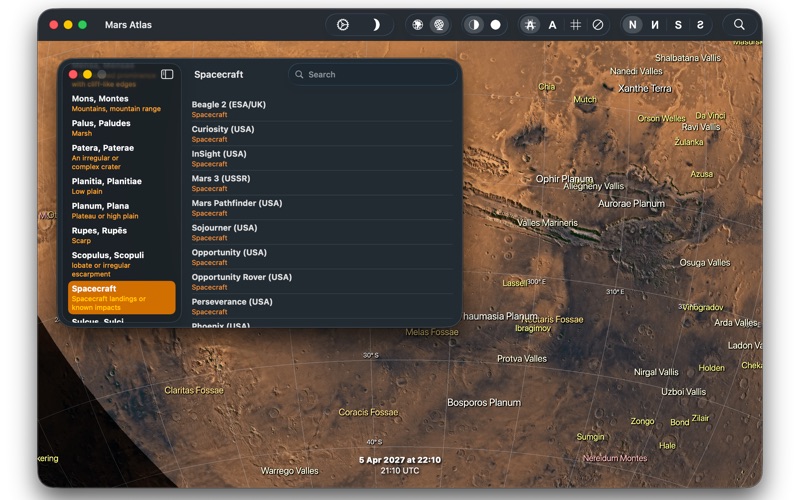Toggle coordinate grid hash icon
Screen dimensions: 800x500
pyautogui.click(x=576, y=24)
